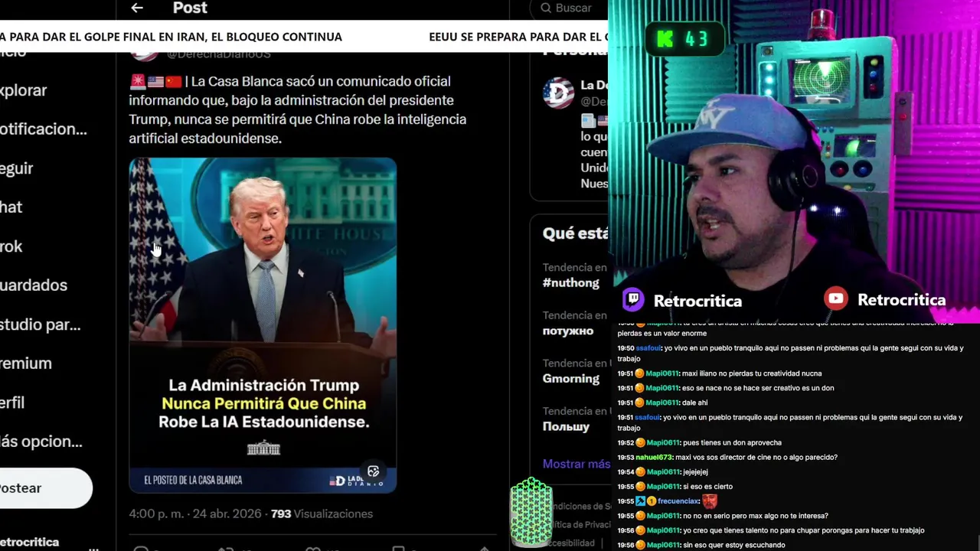Open Notificaciones in the left sidebar
Screen dimensions: 980x551
point(43,129)
